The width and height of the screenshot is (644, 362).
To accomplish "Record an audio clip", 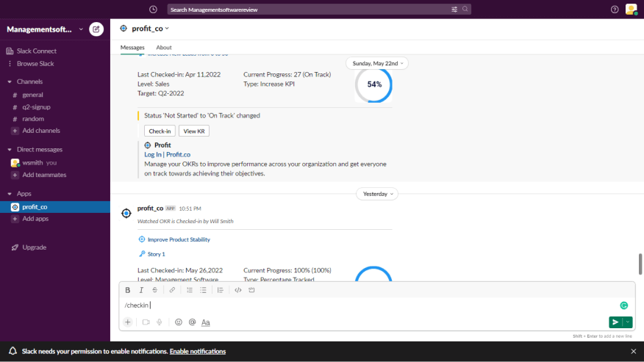I will (160, 322).
